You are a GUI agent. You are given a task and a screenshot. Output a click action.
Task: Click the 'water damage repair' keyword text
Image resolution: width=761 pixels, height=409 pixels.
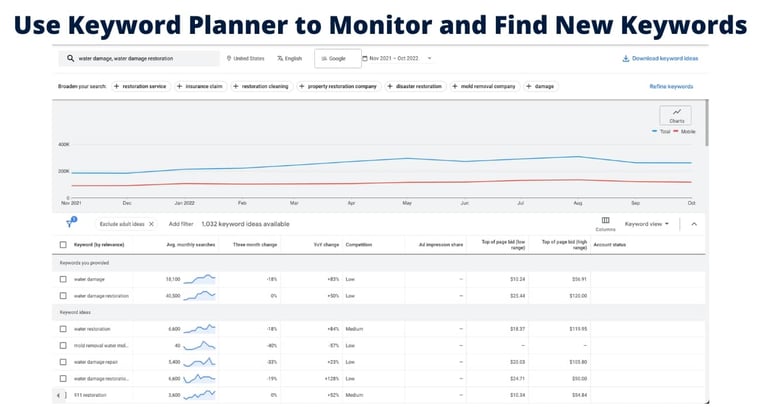point(96,362)
